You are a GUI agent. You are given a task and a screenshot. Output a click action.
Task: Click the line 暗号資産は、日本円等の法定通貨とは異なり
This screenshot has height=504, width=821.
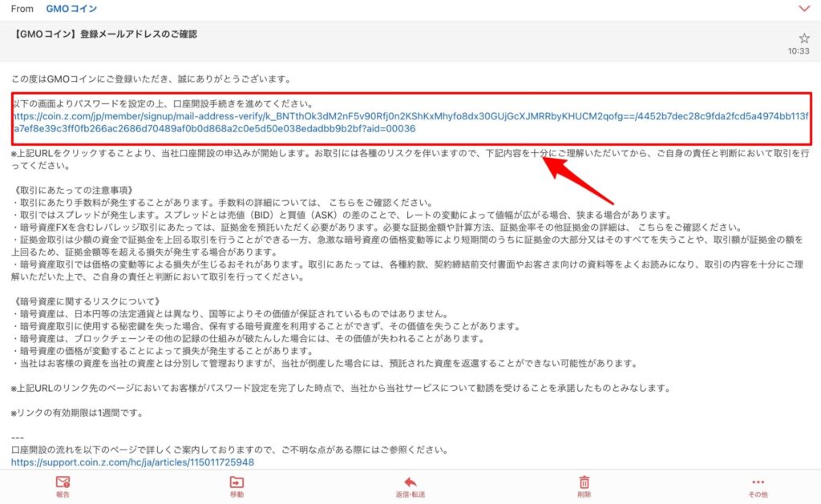[x=230, y=314]
